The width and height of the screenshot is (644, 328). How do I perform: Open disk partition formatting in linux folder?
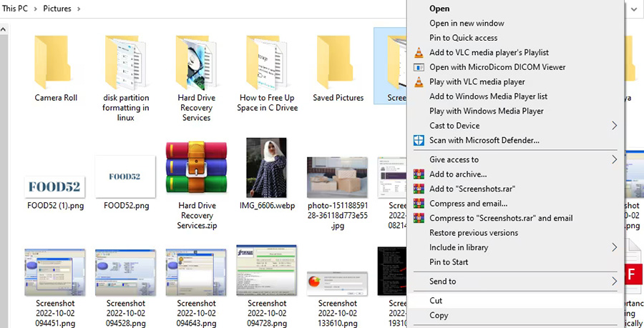coord(126,63)
